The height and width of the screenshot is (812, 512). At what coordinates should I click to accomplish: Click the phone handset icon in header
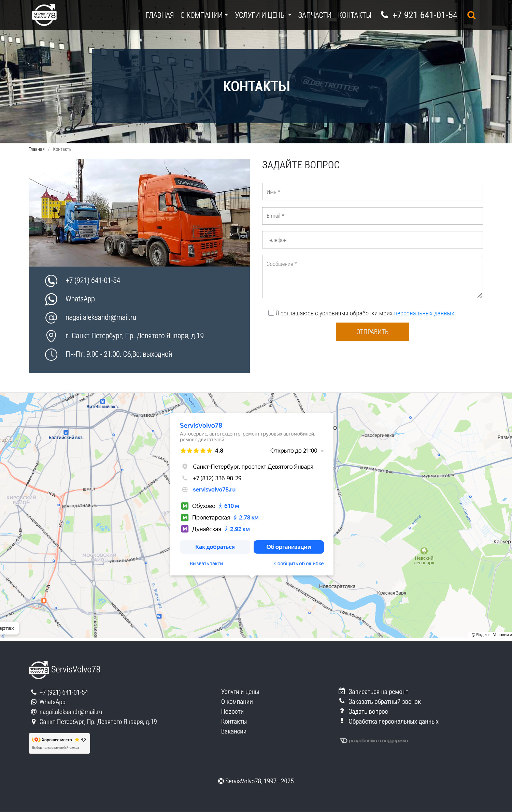[x=384, y=15]
